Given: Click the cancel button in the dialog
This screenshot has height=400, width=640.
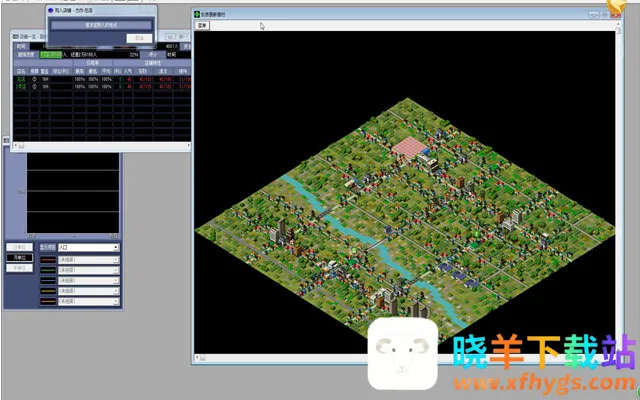Looking at the screenshot, I should (x=140, y=37).
